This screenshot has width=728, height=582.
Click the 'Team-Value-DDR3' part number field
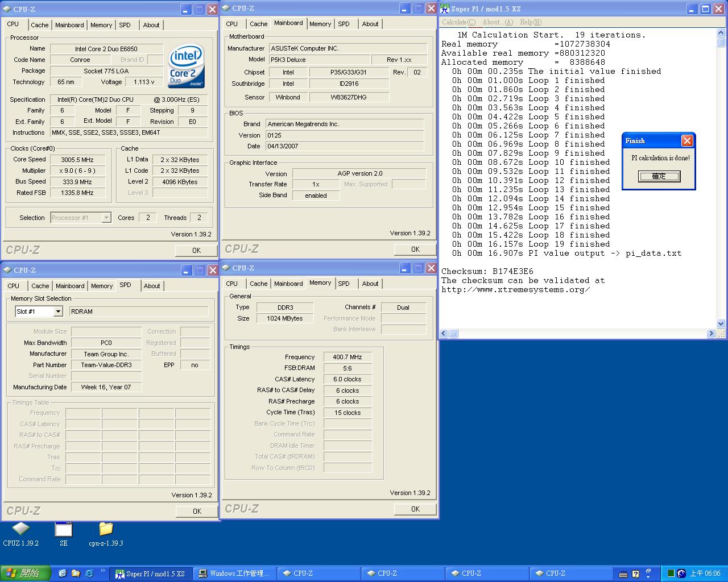106,365
